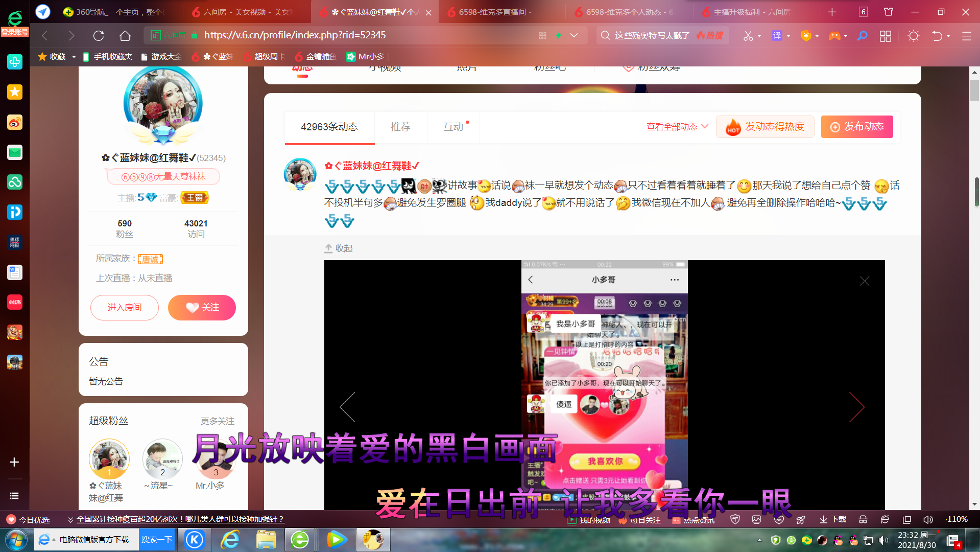The width and height of the screenshot is (980, 552).
Task: Open the apps grid icon
Action: (886, 36)
